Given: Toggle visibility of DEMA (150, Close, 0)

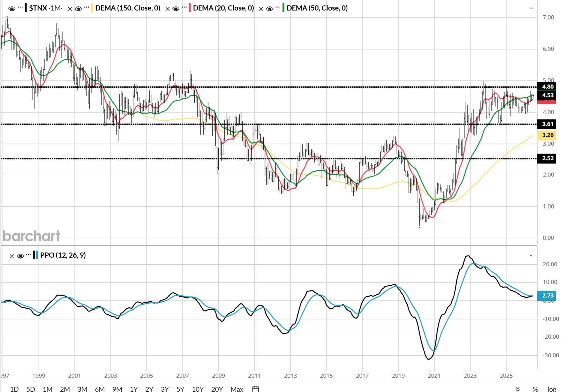Looking at the screenshot, I should 78,9.
